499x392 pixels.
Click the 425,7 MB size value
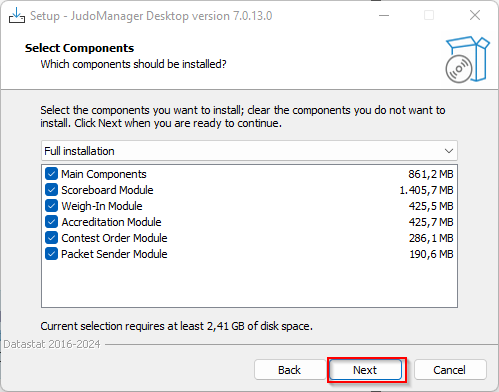pos(431,222)
